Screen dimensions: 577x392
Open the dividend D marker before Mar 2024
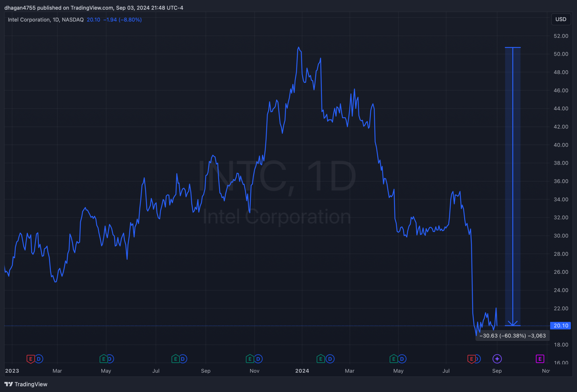[330, 359]
